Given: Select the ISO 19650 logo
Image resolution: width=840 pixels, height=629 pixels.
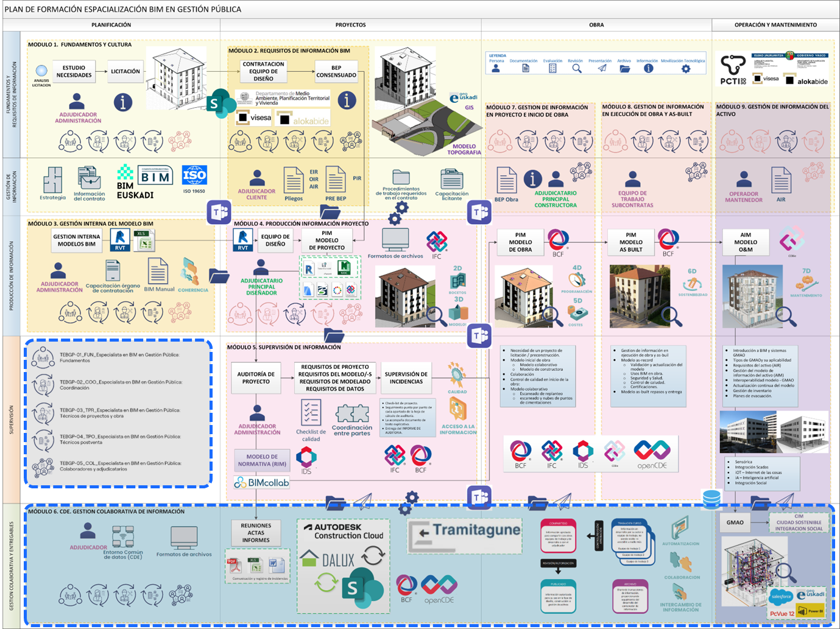Looking at the screenshot, I should point(194,179).
